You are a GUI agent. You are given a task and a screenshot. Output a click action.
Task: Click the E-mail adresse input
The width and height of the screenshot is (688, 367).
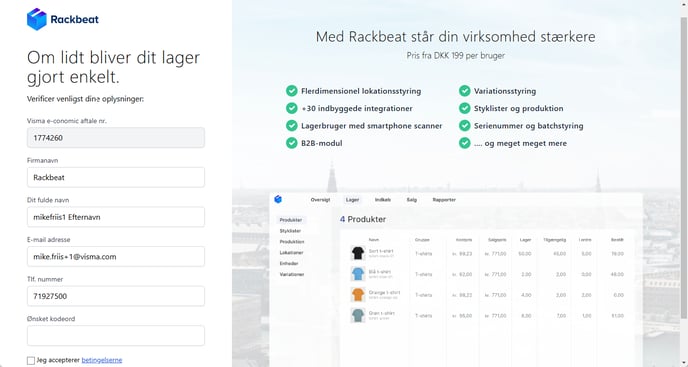(116, 256)
